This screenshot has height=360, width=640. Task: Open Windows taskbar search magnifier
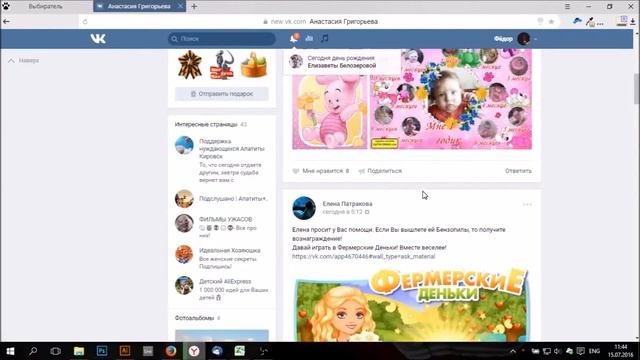[x=33, y=351]
